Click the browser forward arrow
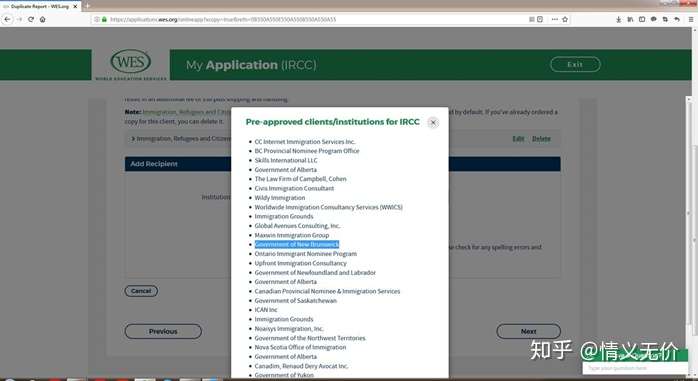The image size is (698, 381). pyautogui.click(x=19, y=19)
